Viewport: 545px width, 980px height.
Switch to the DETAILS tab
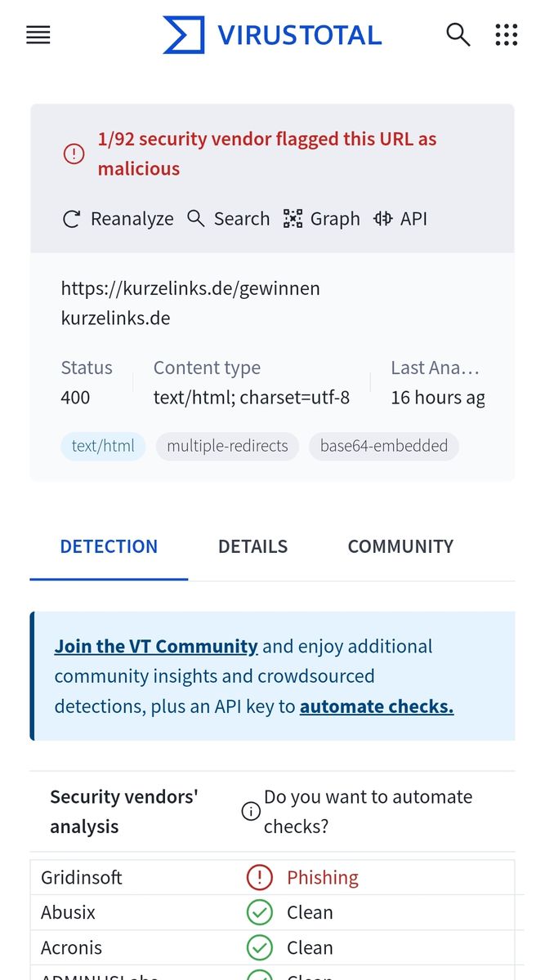click(252, 546)
